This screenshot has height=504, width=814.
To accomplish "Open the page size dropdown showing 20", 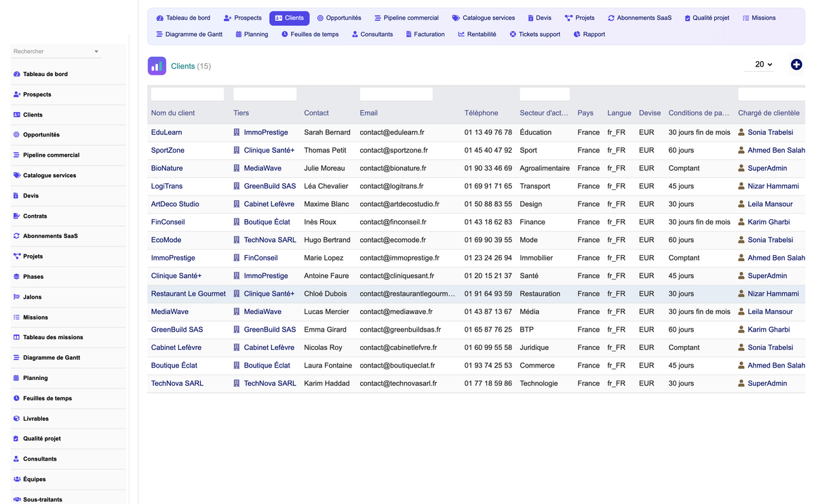I will pos(759,64).
